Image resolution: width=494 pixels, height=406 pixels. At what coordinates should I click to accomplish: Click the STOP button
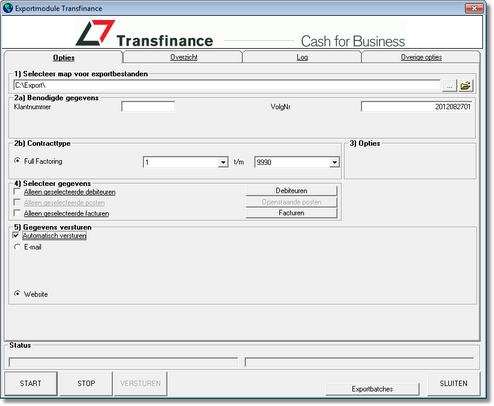pyautogui.click(x=86, y=383)
